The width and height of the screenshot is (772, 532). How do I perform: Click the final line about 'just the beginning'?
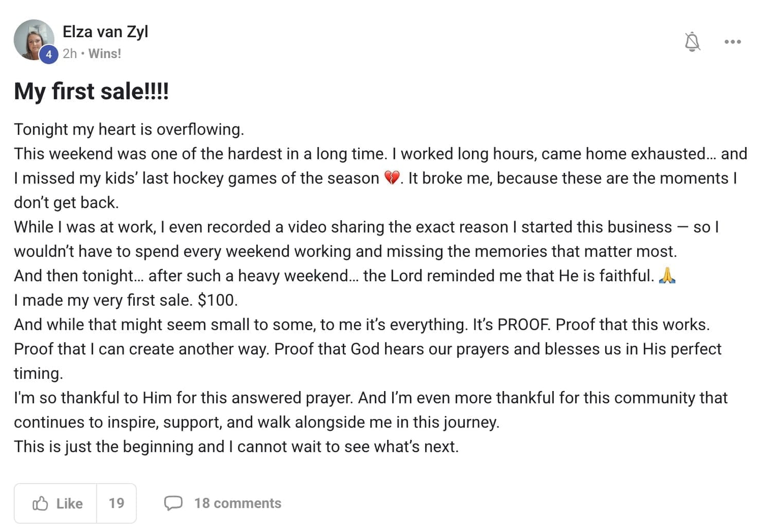coord(236,447)
